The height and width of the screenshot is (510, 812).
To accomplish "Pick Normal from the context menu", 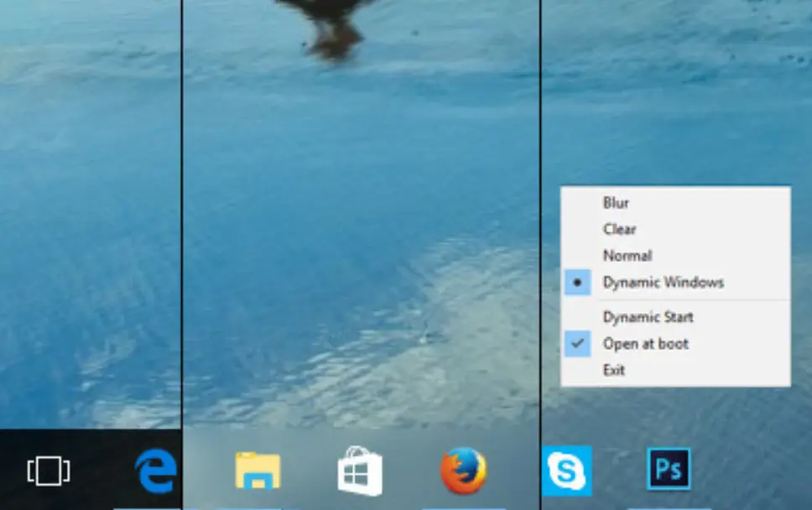I will [627, 256].
